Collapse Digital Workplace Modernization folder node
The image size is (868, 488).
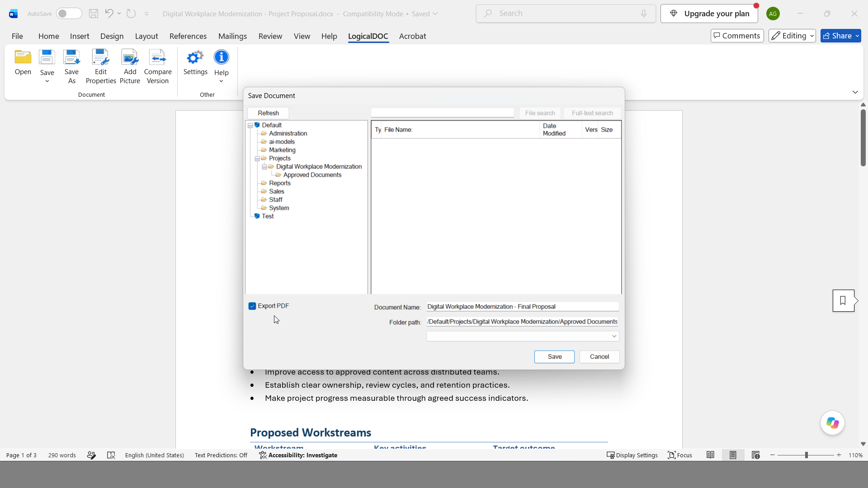click(x=264, y=167)
